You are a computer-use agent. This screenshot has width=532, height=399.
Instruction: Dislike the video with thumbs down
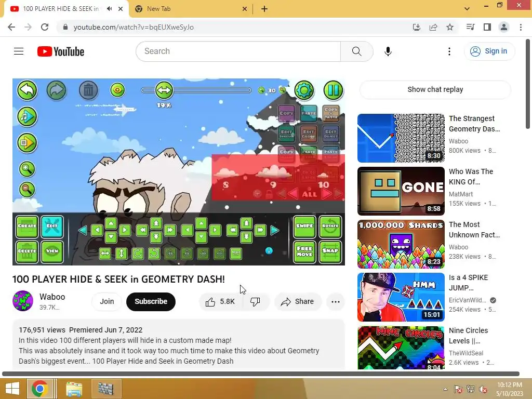(255, 302)
